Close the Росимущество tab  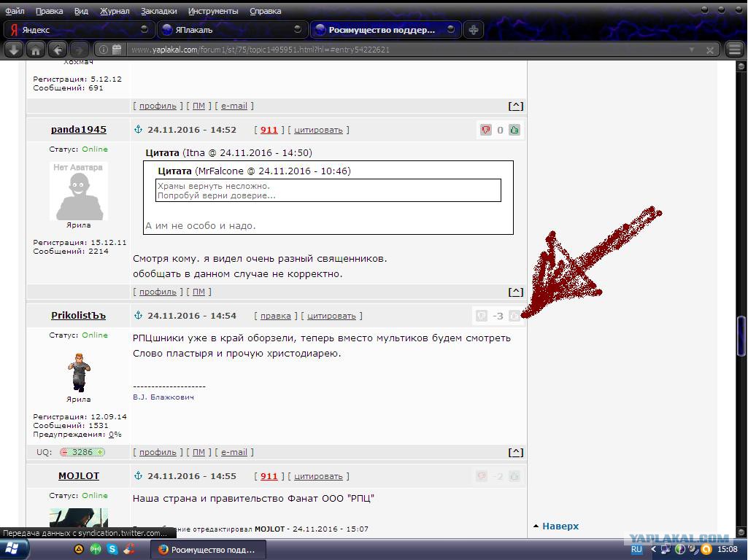[451, 29]
